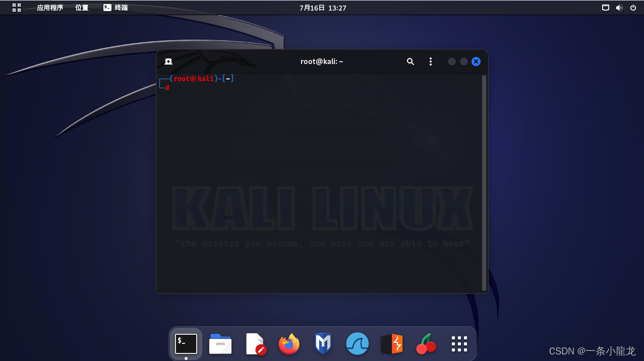Click the volume speaker icon in top bar
The width and height of the screenshot is (644, 361).
(619, 8)
